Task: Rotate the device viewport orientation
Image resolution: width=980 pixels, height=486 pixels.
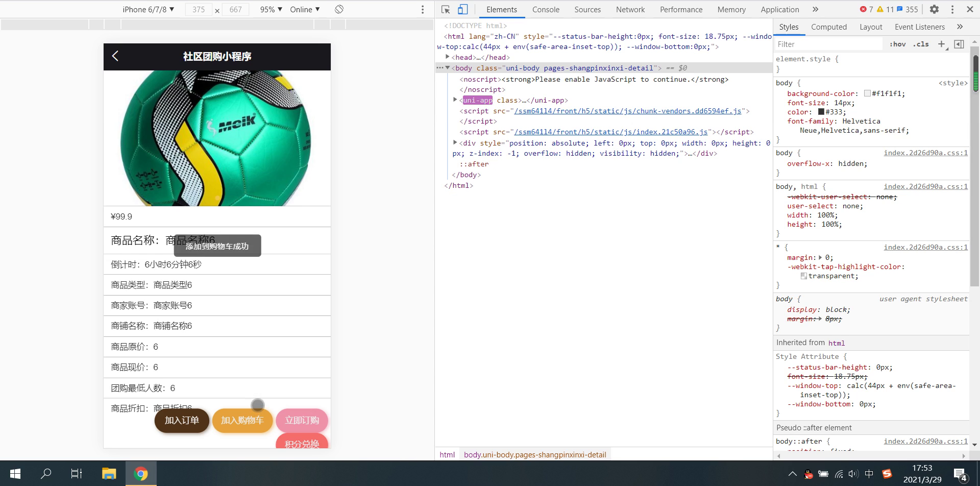Action: click(x=339, y=9)
